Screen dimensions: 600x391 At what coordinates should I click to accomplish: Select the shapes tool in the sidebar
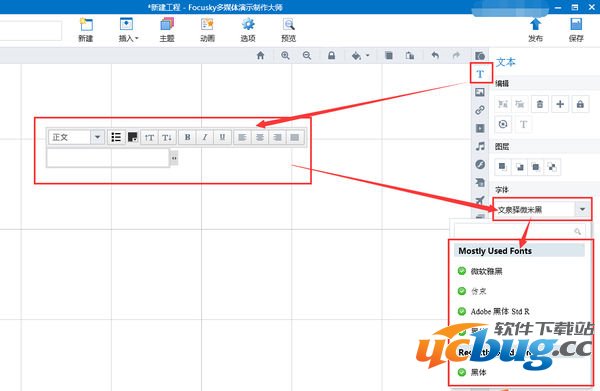coord(480,55)
